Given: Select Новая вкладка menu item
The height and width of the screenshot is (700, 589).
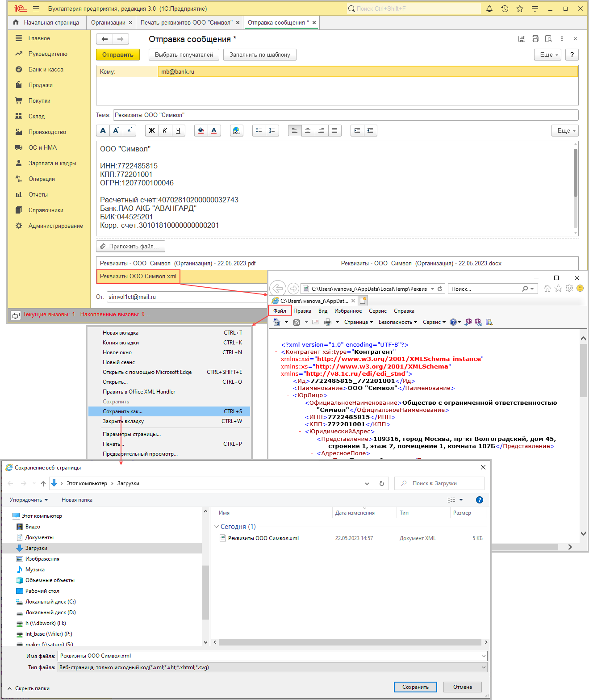Looking at the screenshot, I should tap(169, 333).
